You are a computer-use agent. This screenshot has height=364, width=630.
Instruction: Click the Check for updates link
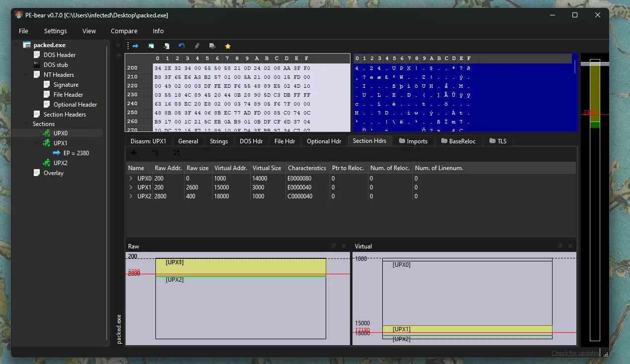(x=575, y=353)
